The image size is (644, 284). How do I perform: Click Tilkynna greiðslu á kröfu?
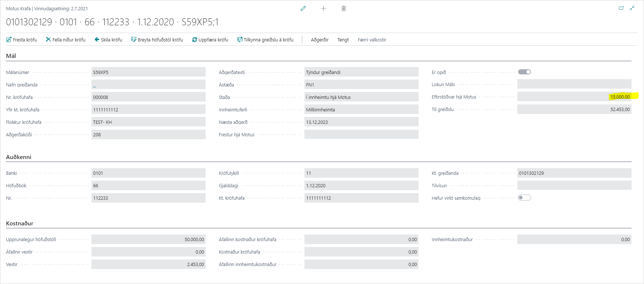(265, 40)
